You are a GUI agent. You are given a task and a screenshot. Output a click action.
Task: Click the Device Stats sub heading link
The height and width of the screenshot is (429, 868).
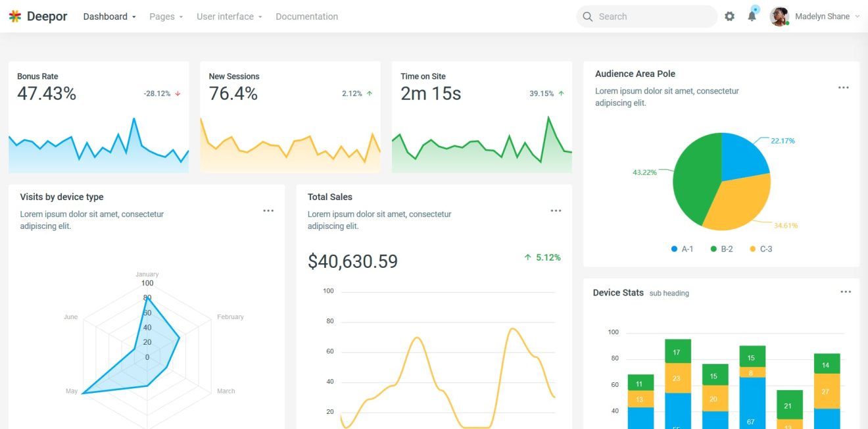coord(669,293)
